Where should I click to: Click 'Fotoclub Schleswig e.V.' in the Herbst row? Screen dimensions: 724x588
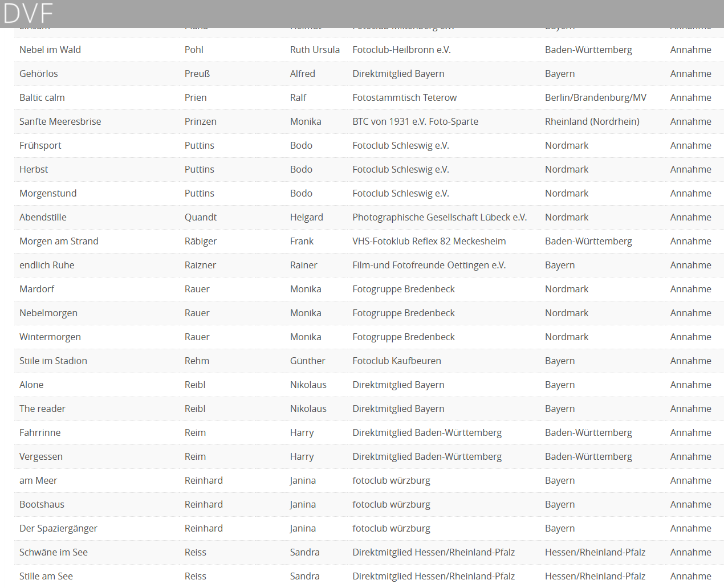coord(401,169)
